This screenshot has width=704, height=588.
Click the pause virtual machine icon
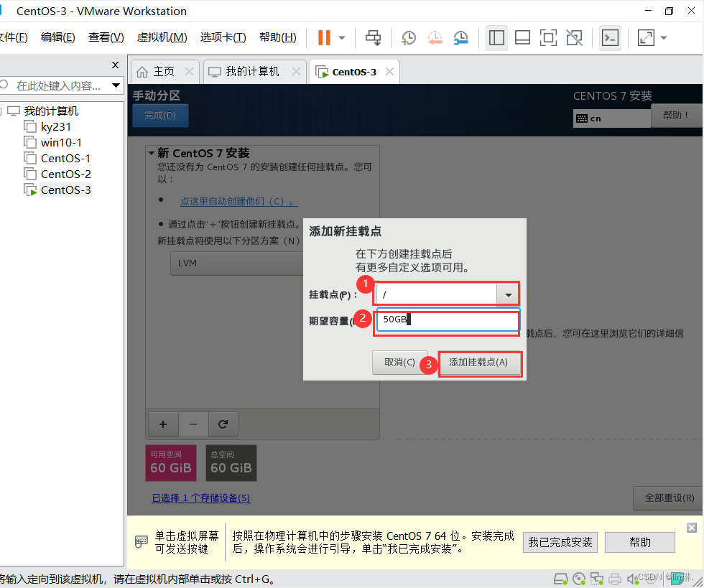(x=324, y=38)
